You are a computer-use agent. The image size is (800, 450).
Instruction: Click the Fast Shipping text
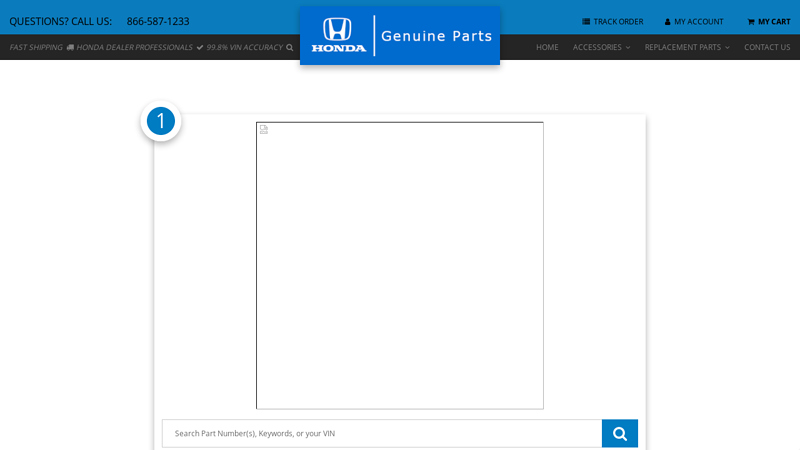tap(36, 47)
